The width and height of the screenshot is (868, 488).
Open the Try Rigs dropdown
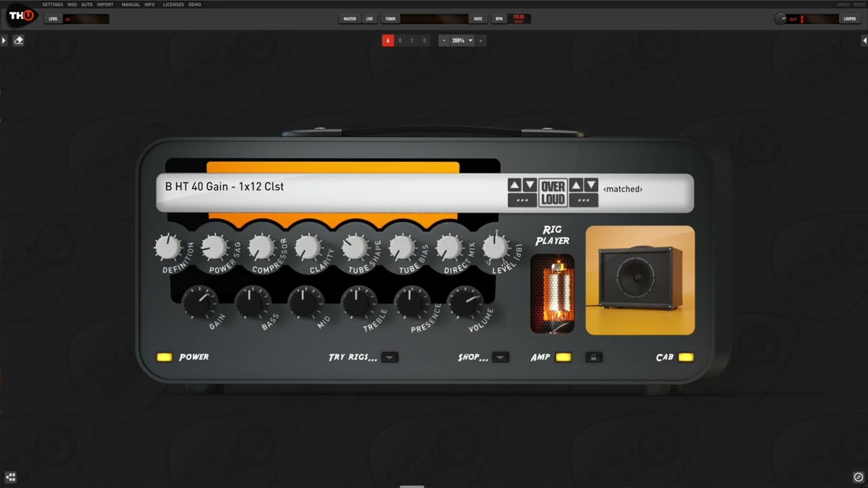coord(390,357)
